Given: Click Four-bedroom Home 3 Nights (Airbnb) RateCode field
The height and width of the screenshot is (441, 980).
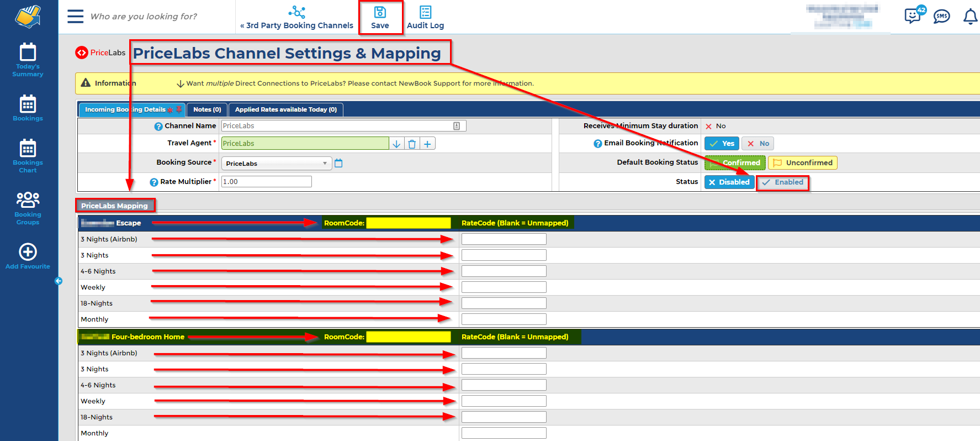Looking at the screenshot, I should pyautogui.click(x=504, y=353).
